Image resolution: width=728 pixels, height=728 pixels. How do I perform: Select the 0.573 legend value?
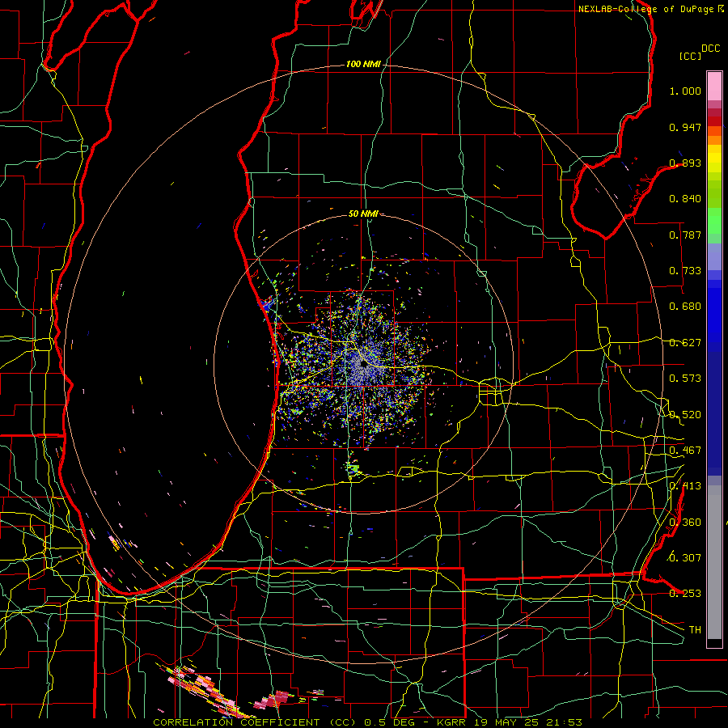coord(685,379)
